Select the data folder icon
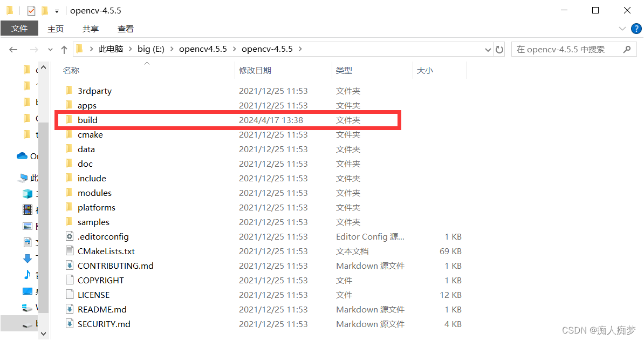The width and height of the screenshot is (644, 340). 69,149
